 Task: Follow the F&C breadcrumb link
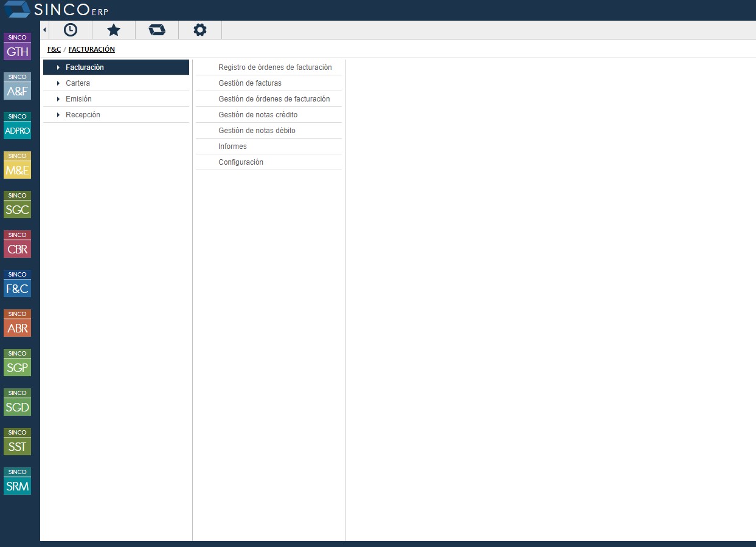(x=54, y=49)
